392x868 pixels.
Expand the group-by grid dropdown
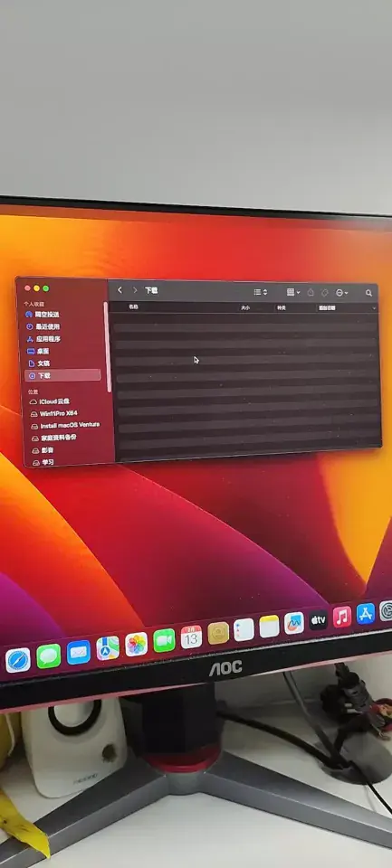[x=293, y=292]
